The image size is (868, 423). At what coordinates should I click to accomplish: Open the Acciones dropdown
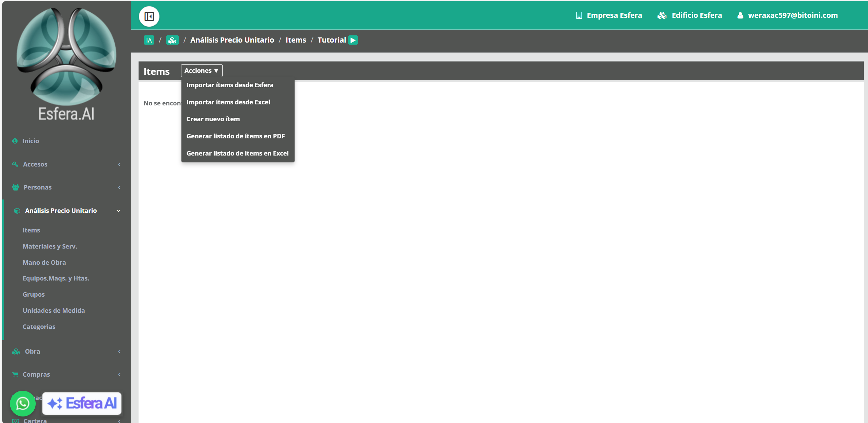point(202,71)
